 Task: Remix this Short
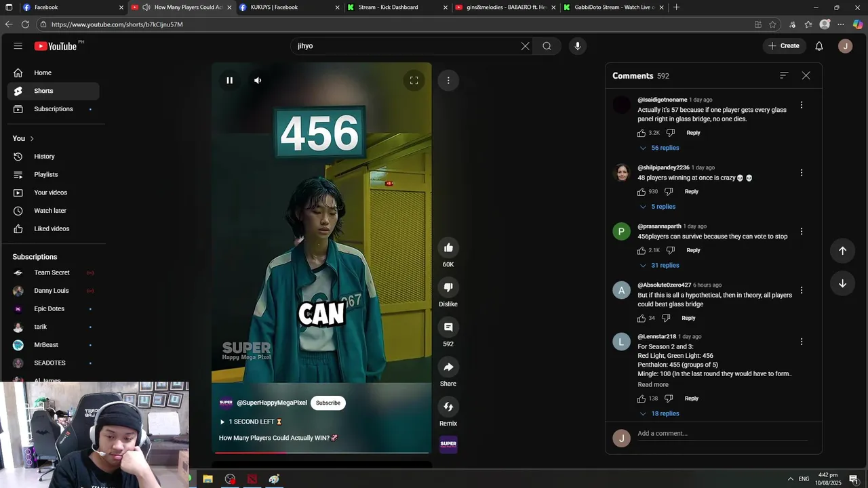coord(448,407)
